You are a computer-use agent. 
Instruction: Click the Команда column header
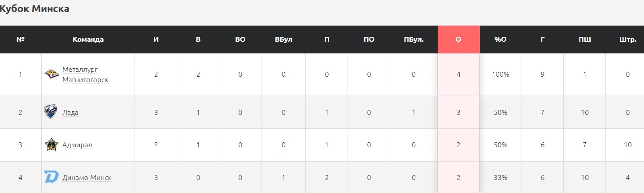[88, 39]
